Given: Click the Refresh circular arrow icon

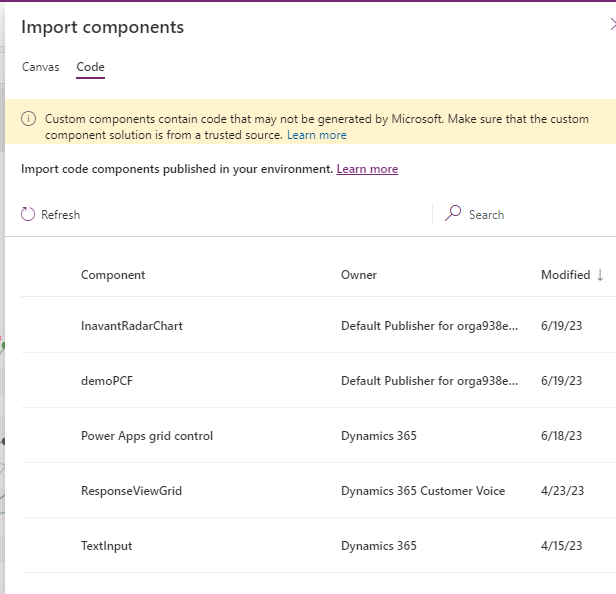Looking at the screenshot, I should coord(28,214).
